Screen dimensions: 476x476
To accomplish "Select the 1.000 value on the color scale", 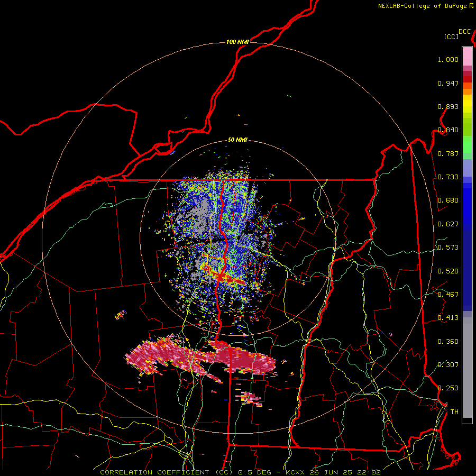I will pos(448,59).
